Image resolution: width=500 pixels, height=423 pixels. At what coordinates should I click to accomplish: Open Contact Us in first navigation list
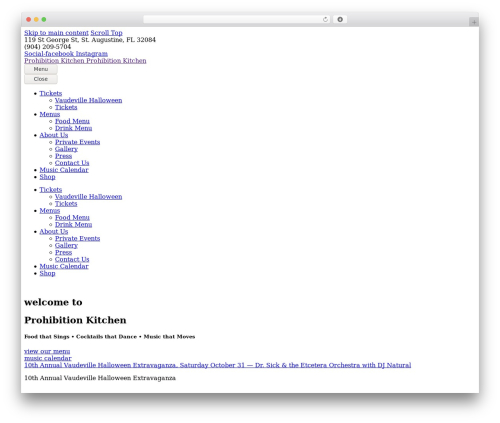72,163
